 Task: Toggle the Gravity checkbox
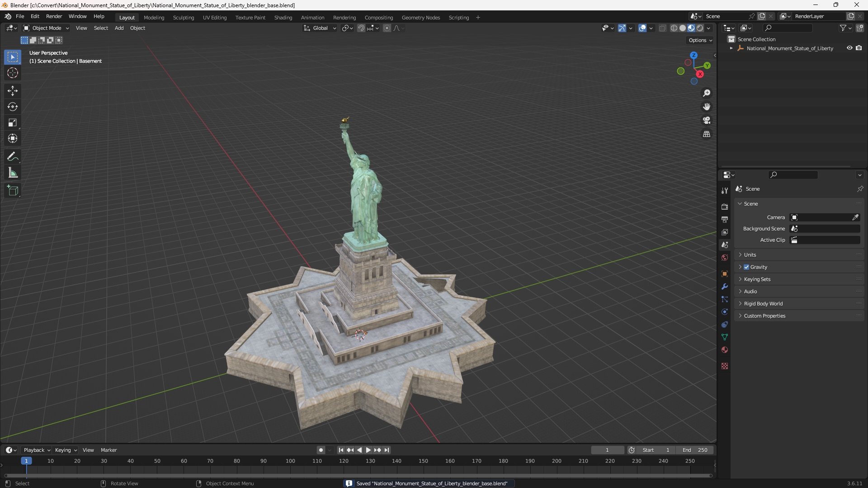pos(746,267)
